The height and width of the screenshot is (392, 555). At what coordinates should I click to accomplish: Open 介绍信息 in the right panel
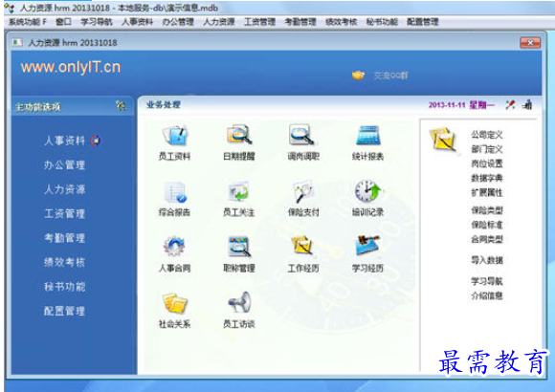[487, 295]
